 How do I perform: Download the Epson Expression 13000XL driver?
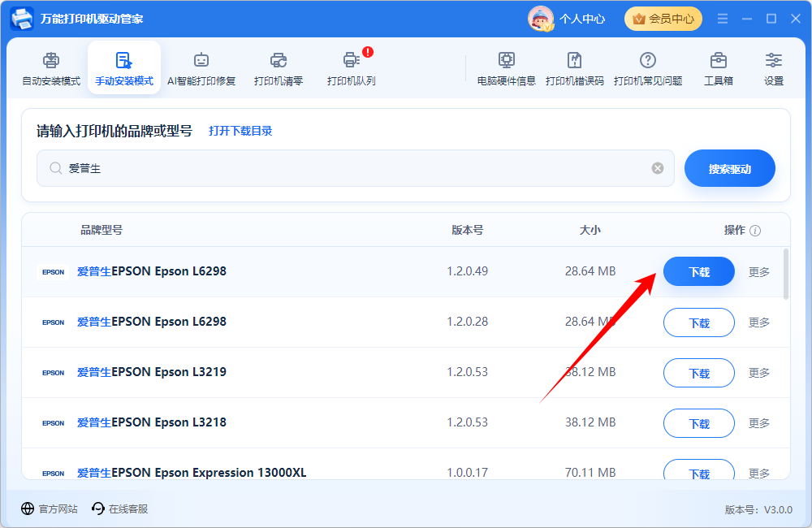click(x=699, y=470)
